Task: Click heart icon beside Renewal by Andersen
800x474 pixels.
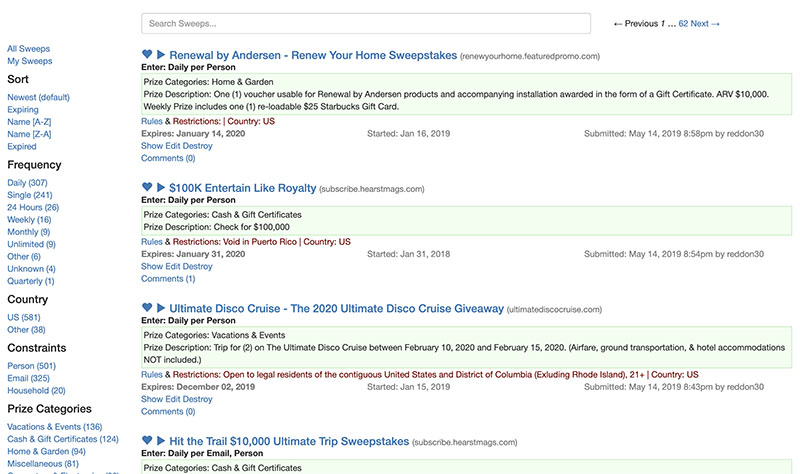Action: pyautogui.click(x=147, y=55)
